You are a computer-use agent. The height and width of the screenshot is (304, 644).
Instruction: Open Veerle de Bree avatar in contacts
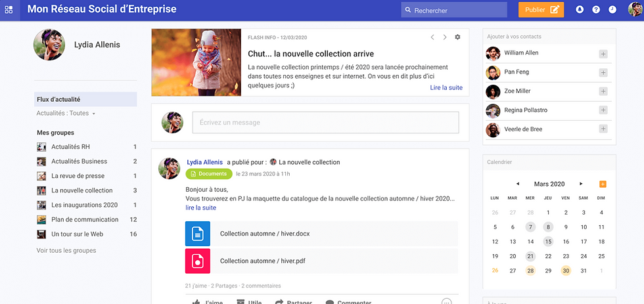[x=493, y=129]
